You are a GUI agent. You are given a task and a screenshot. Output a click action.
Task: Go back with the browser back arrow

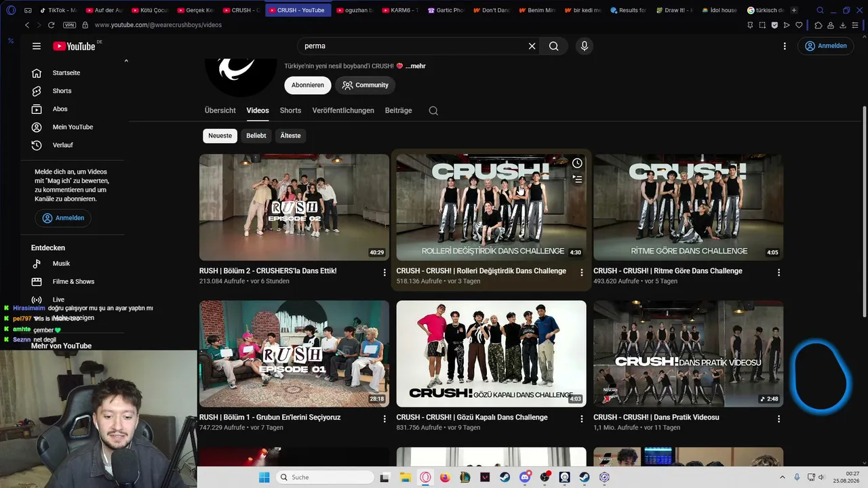27,25
